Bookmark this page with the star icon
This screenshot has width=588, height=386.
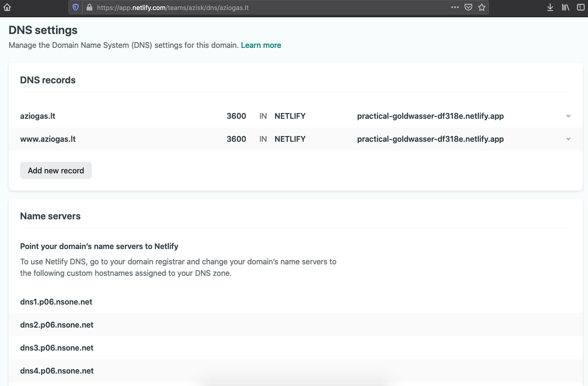(x=482, y=7)
